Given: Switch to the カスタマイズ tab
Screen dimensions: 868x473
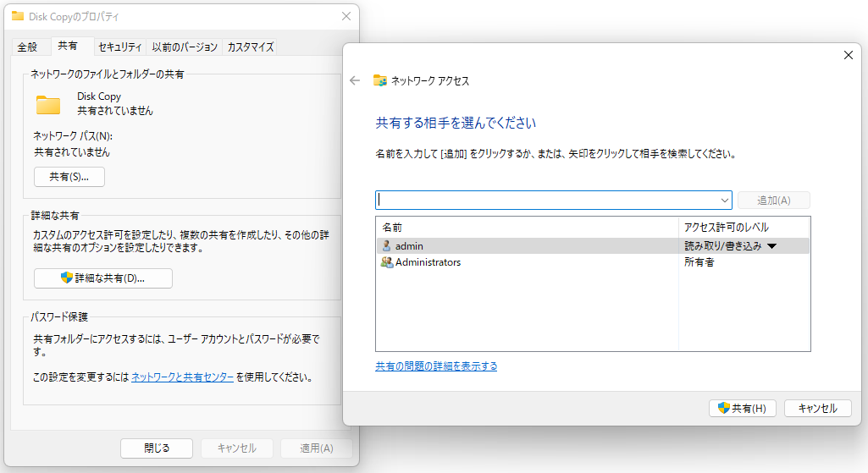Looking at the screenshot, I should [250, 47].
